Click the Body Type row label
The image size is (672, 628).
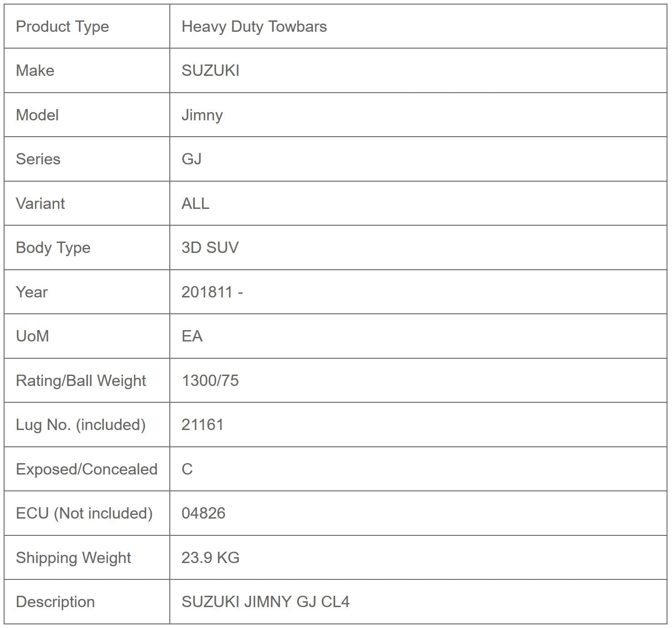coord(53,247)
